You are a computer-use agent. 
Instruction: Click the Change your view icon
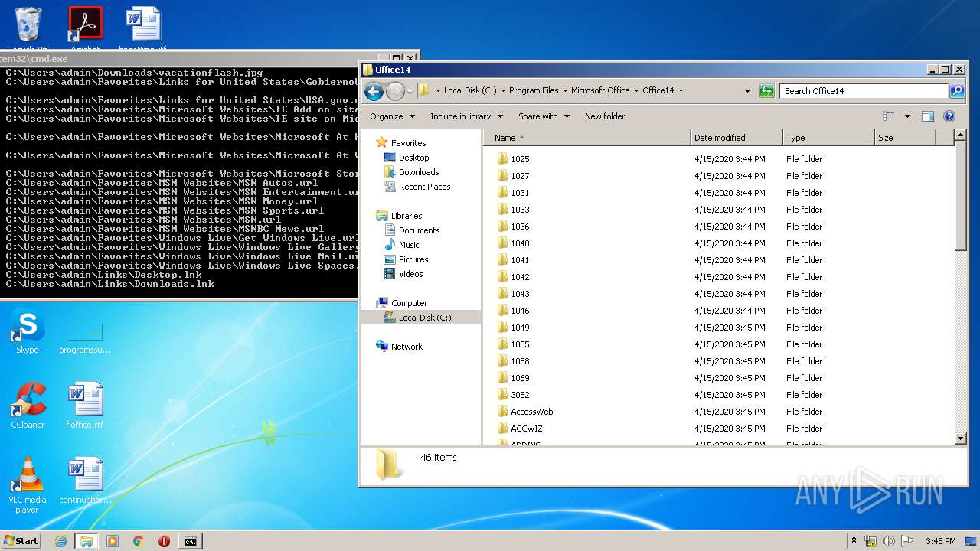(888, 116)
